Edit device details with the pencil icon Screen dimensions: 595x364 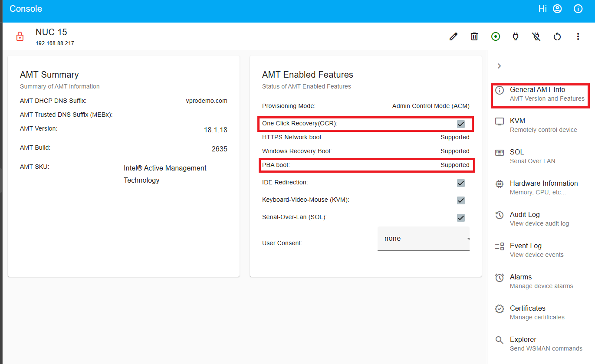453,36
